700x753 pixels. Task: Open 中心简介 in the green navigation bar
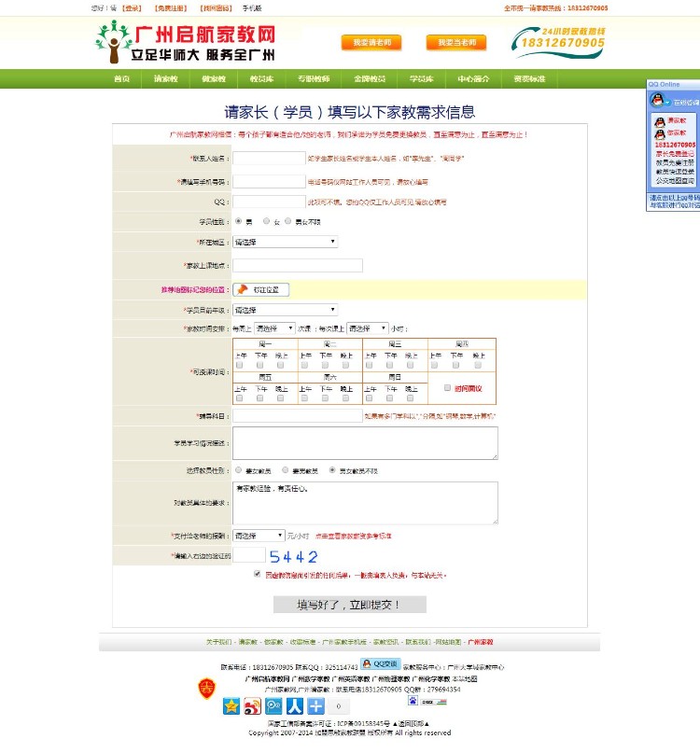(473, 78)
